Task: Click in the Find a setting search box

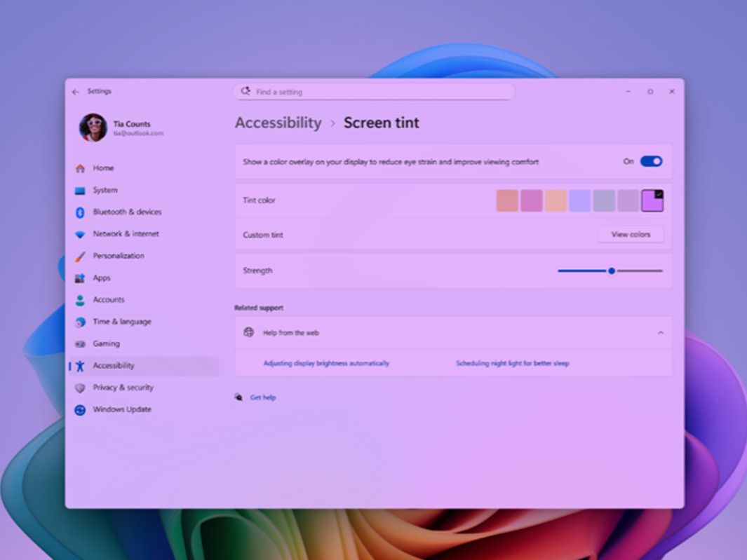Action: (374, 91)
